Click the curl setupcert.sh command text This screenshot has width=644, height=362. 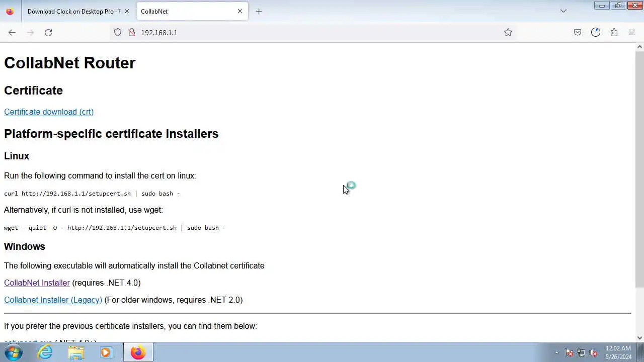tap(92, 194)
